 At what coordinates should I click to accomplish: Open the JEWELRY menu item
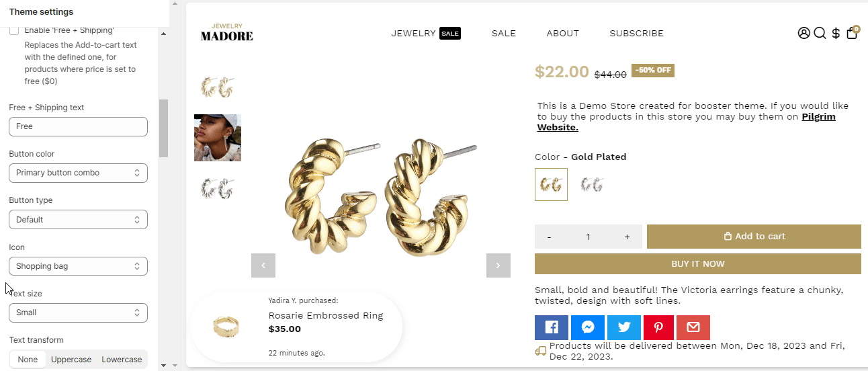pyautogui.click(x=414, y=34)
